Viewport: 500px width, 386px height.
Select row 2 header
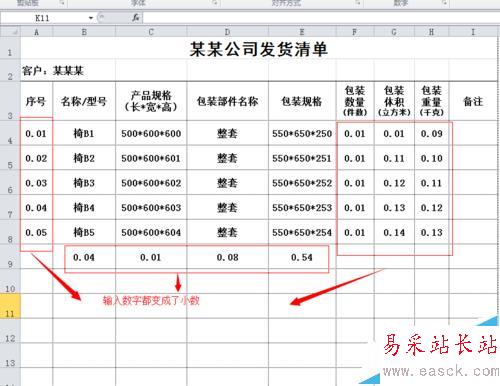click(10, 70)
